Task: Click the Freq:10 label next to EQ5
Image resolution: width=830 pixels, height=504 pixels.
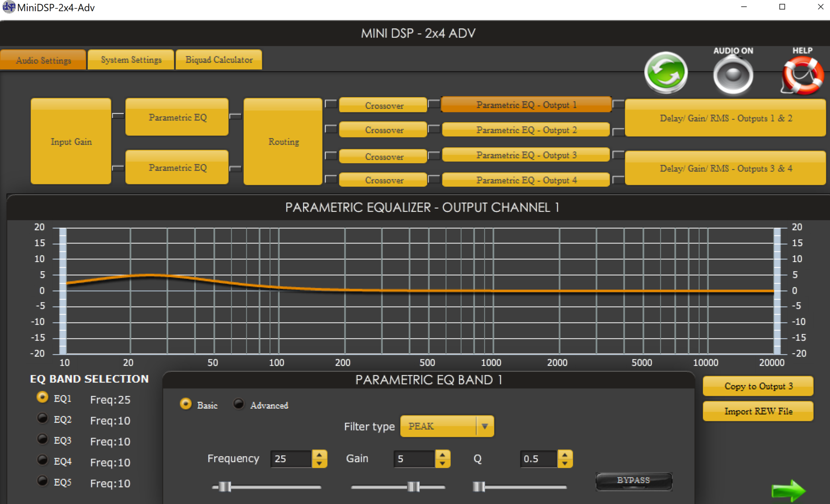Action: 110,484
